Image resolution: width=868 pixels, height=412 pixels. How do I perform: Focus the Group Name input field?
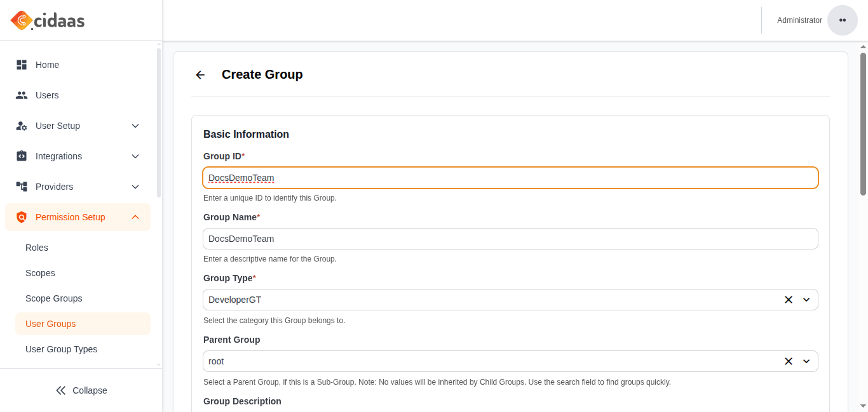tap(510, 239)
